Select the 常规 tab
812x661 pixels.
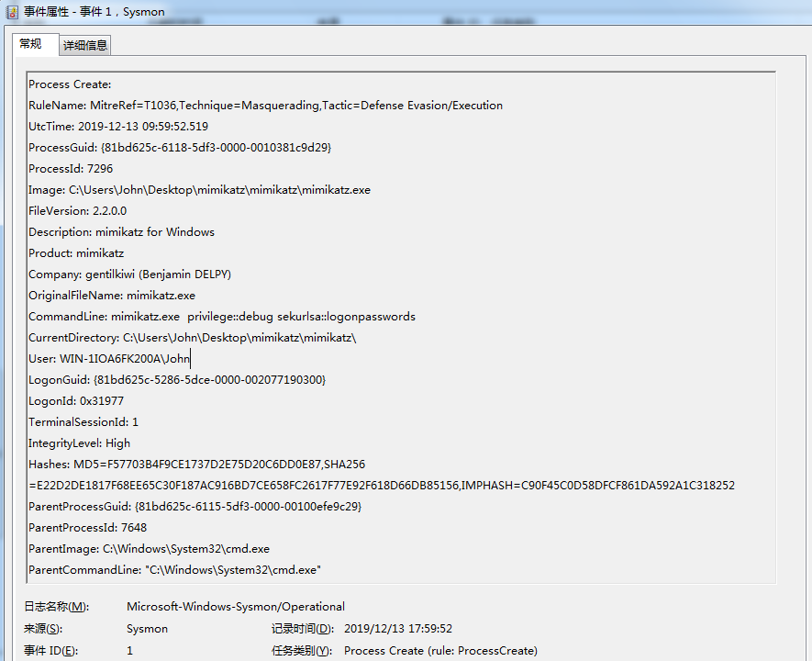30,44
